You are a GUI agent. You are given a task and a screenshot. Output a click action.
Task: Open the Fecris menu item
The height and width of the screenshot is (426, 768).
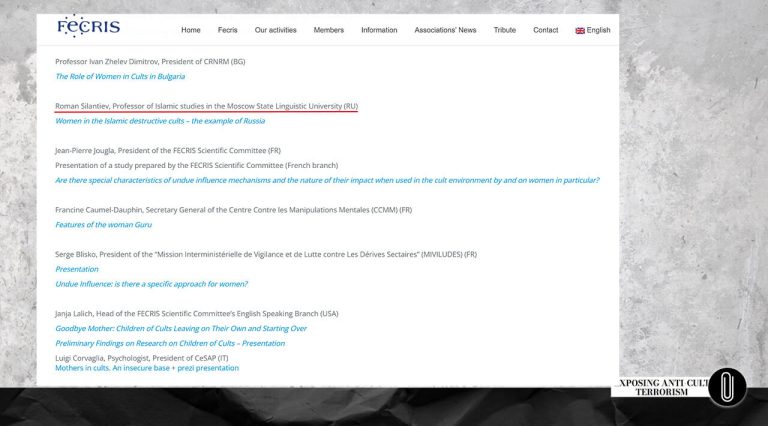point(227,30)
